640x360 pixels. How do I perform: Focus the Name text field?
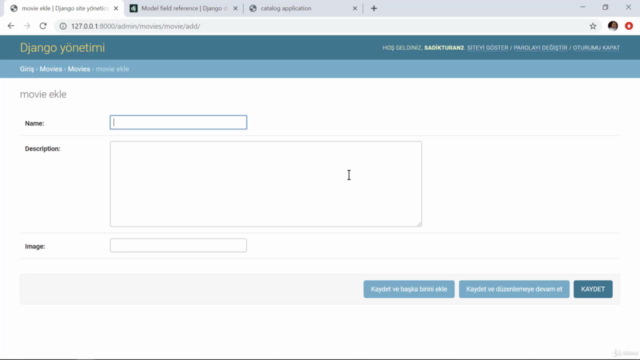(x=178, y=122)
